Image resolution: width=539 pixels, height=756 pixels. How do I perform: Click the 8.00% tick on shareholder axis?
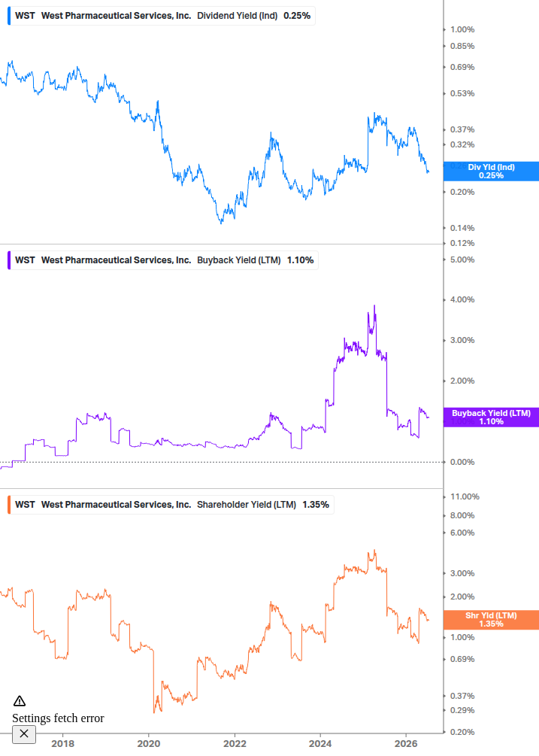point(462,516)
